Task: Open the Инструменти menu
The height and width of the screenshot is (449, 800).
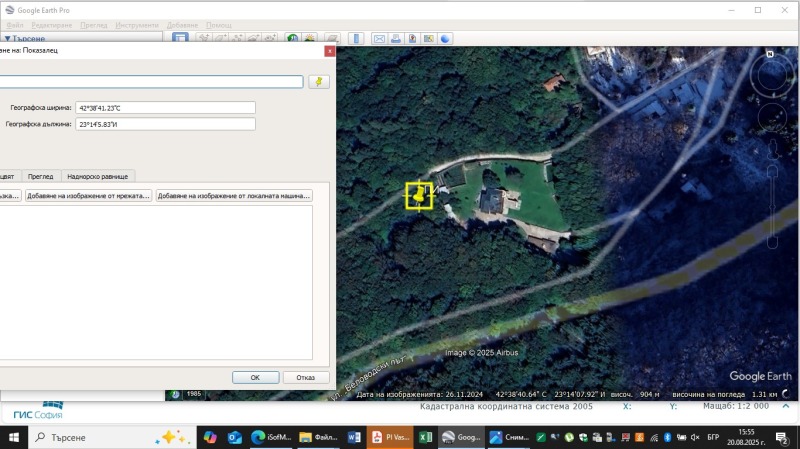Action: click(x=134, y=24)
